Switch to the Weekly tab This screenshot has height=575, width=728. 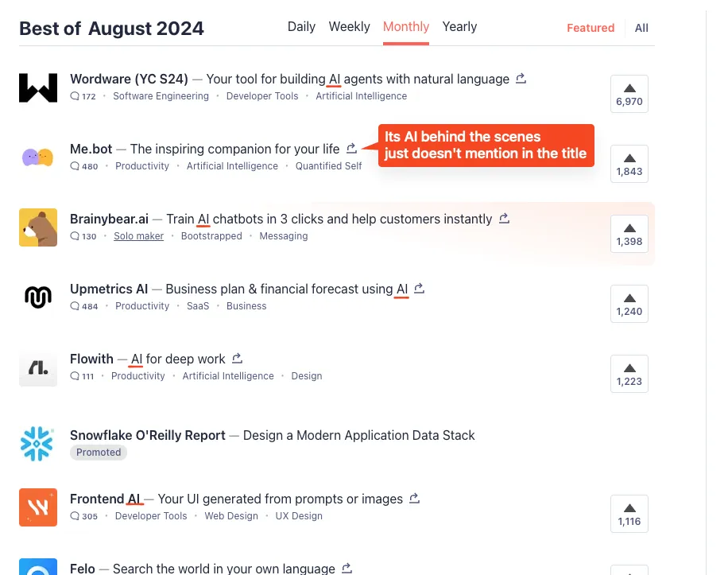pyautogui.click(x=349, y=27)
